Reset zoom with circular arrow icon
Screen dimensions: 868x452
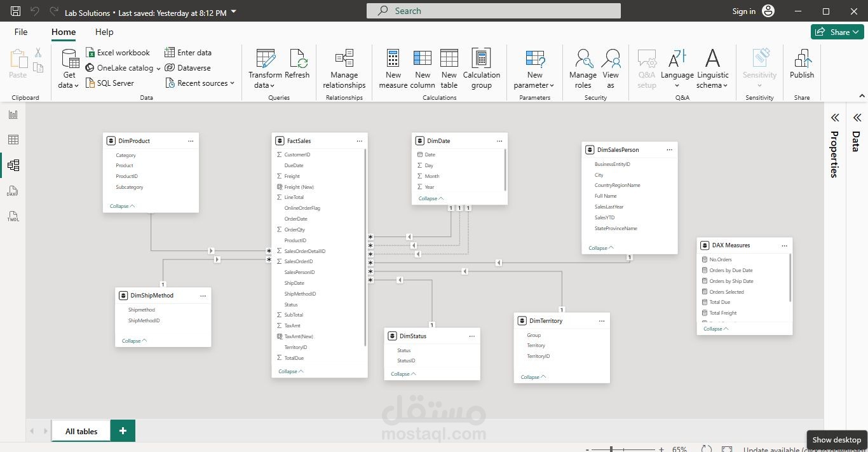click(706, 449)
